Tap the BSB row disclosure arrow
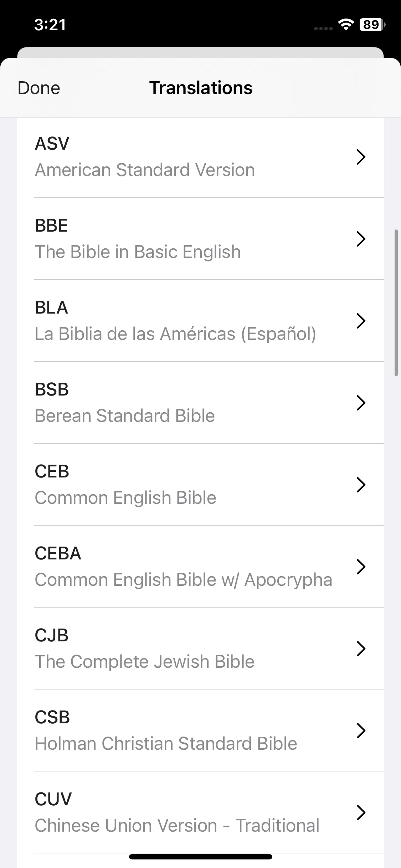 pyautogui.click(x=361, y=403)
